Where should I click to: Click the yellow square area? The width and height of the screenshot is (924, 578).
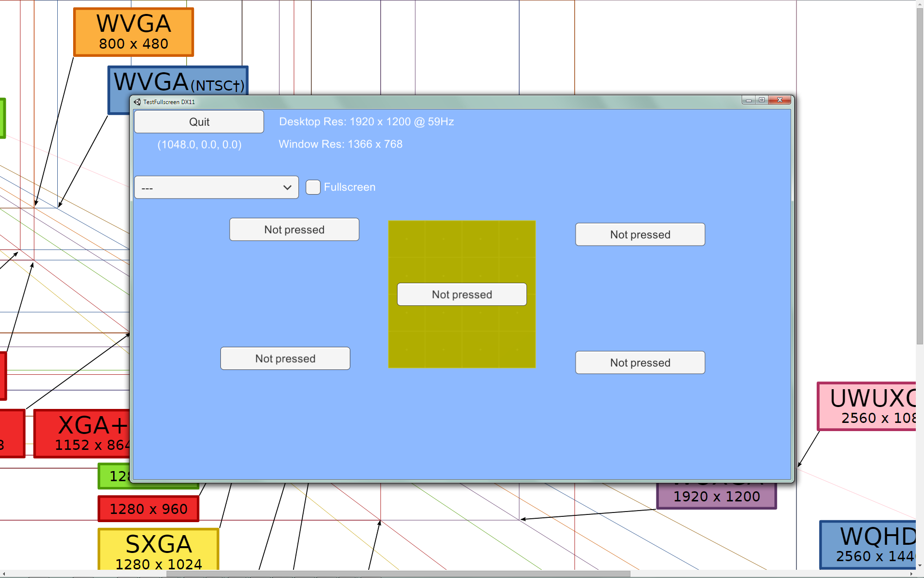462,250
